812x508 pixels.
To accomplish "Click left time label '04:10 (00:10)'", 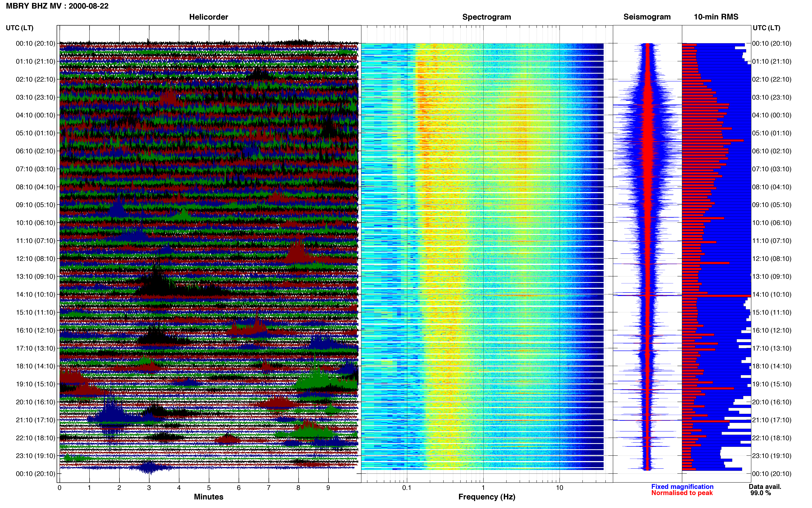I will [x=36, y=115].
